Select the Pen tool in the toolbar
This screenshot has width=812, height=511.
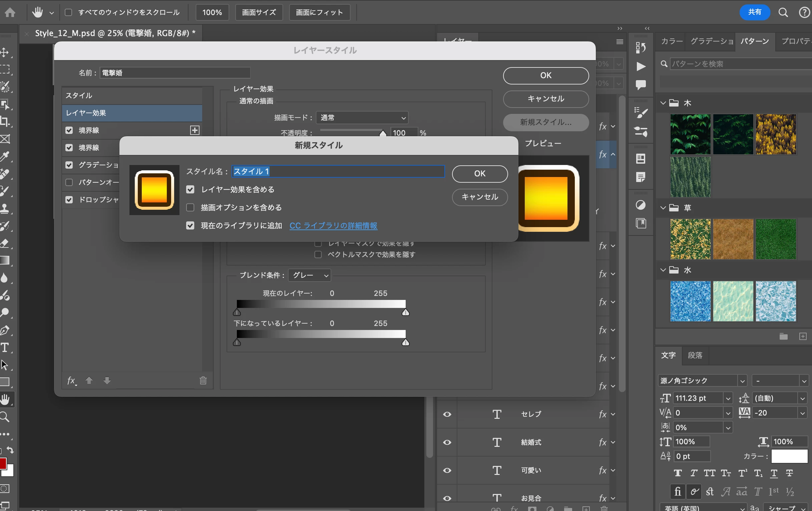pos(5,330)
